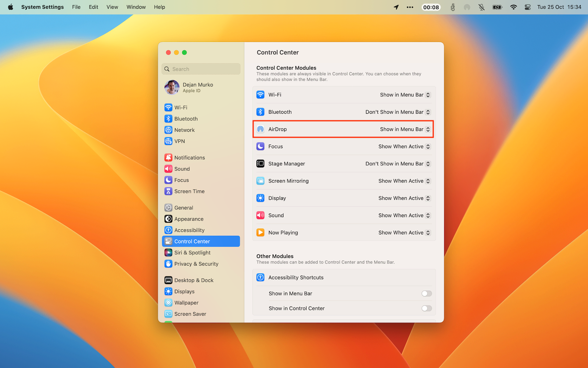The height and width of the screenshot is (368, 588).
Task: Click the Stage Manager module icon
Action: (261, 164)
